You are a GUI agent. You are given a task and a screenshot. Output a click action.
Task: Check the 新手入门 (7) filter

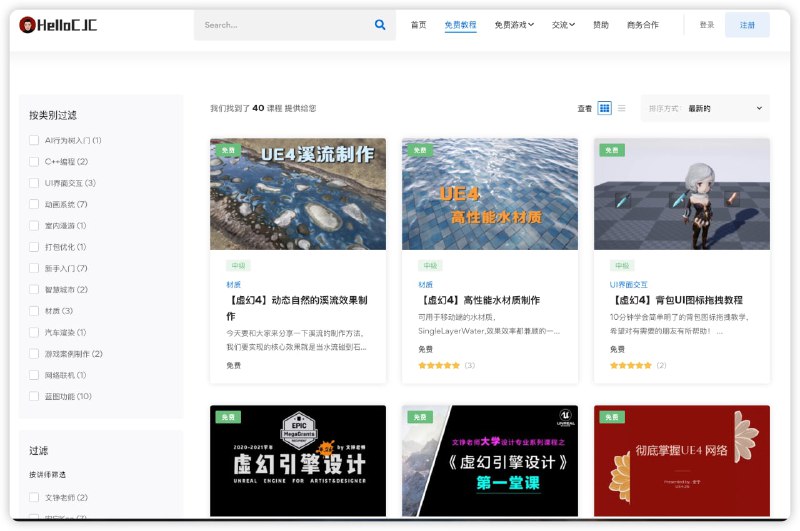click(34, 268)
